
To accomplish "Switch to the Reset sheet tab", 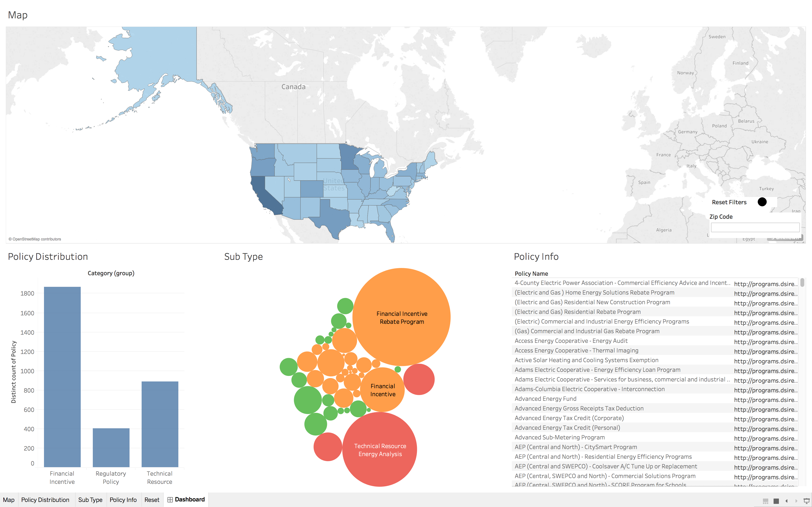I will (x=152, y=500).
